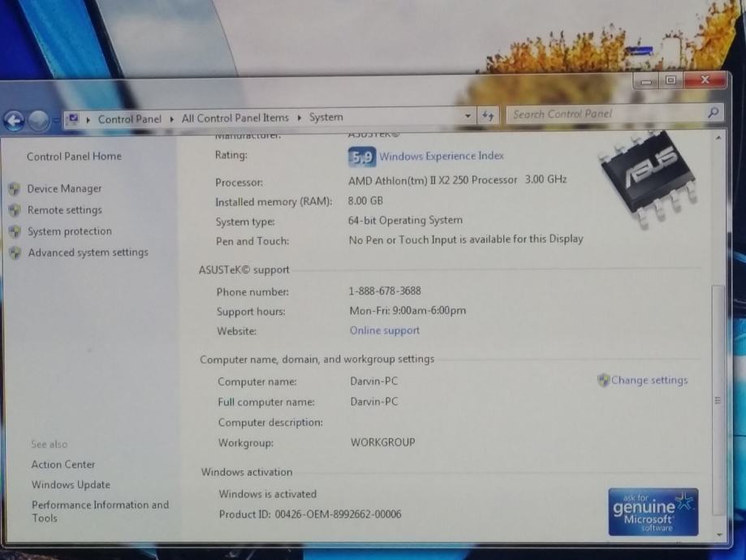Click the Control Panel icon in the address bar
This screenshot has height=560, width=746.
73,119
